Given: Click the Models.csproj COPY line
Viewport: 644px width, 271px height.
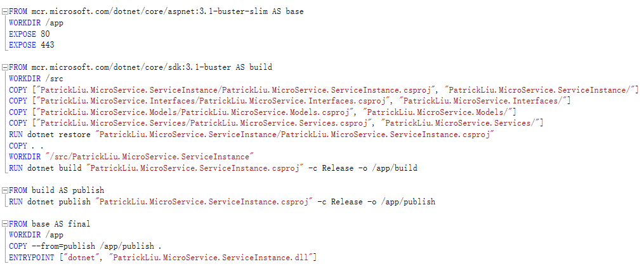Looking at the screenshot, I should pos(263,112).
